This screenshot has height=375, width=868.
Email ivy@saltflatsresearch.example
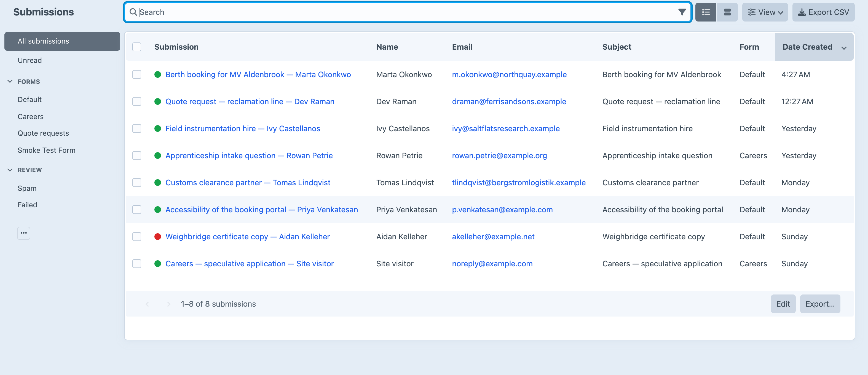(x=506, y=128)
